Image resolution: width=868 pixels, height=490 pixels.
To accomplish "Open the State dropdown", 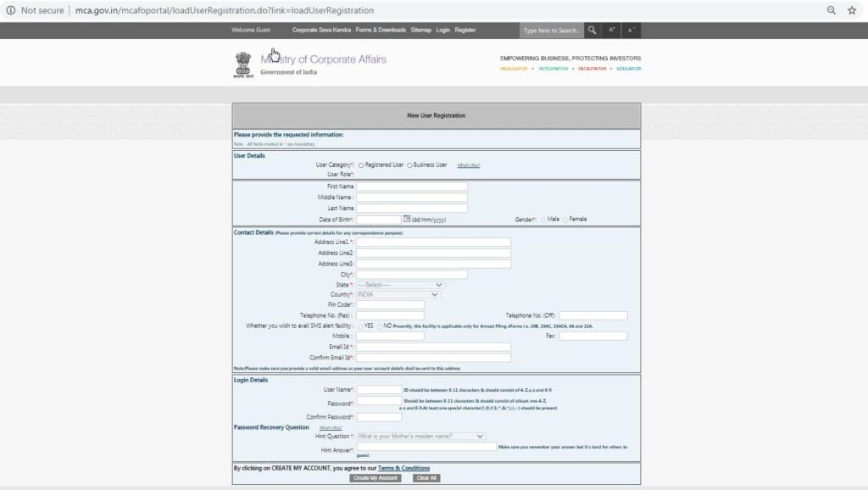I will pyautogui.click(x=400, y=285).
